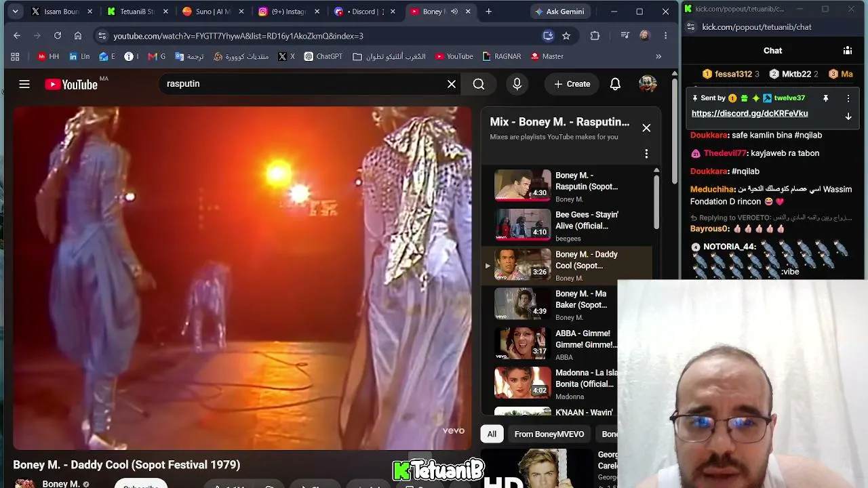This screenshot has width=868, height=488.
Task: Open the ChatGPT bookmark
Action: (323, 57)
